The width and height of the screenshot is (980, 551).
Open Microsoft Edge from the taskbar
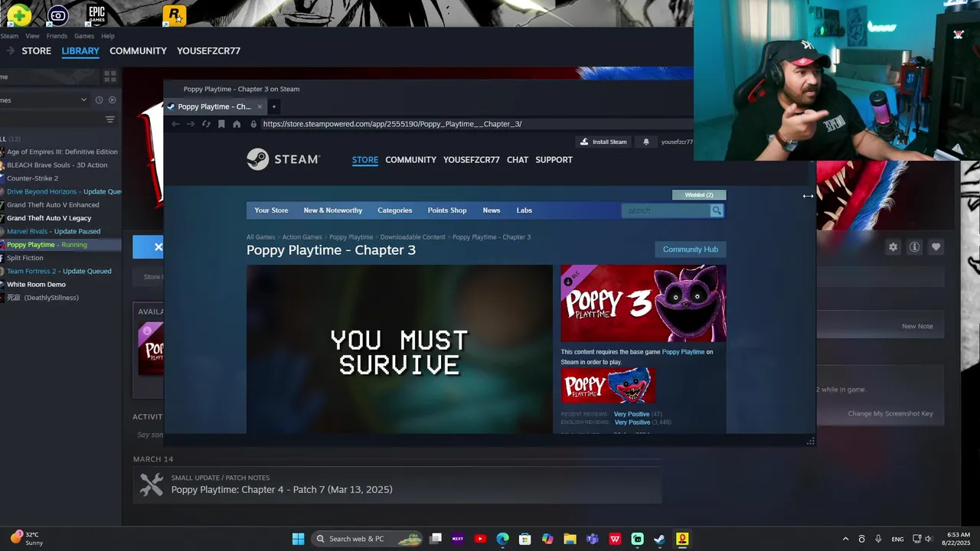(502, 539)
